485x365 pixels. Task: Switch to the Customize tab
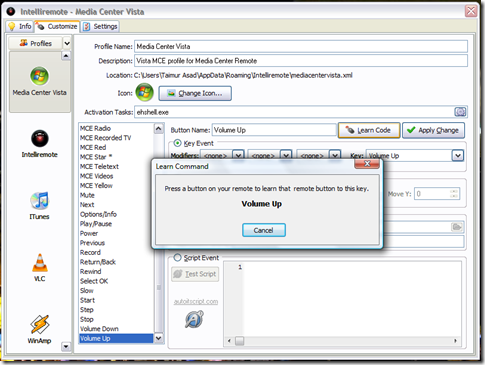57,26
